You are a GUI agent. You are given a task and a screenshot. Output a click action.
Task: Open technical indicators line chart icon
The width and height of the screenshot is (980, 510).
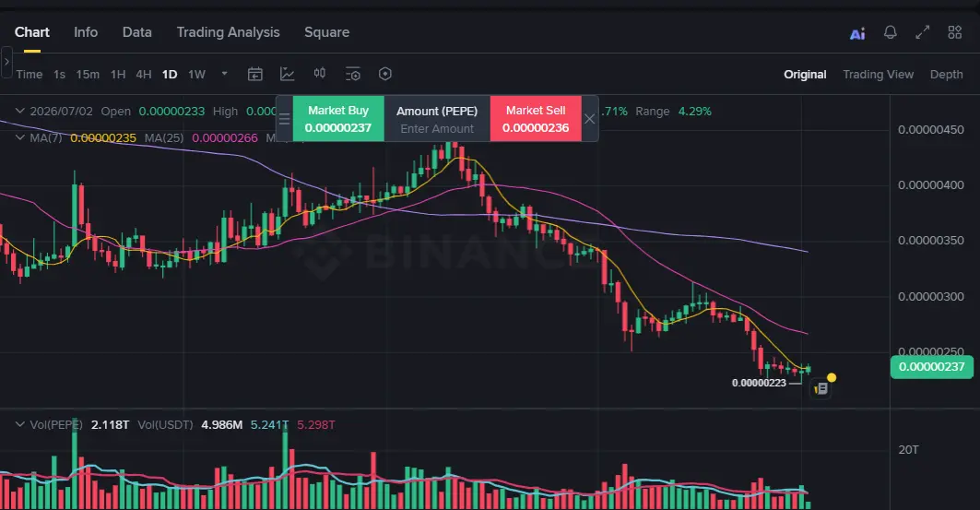tap(287, 75)
